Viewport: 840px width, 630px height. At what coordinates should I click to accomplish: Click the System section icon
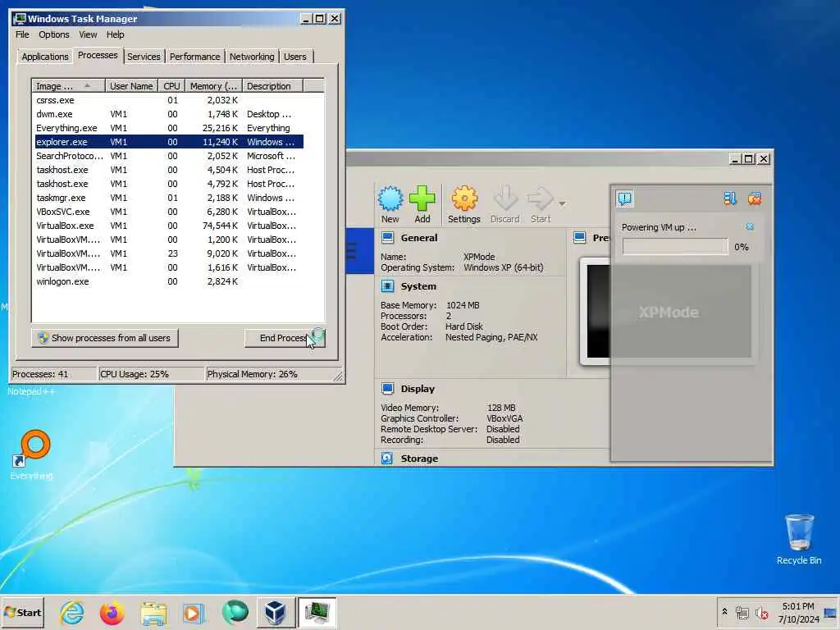(x=387, y=286)
